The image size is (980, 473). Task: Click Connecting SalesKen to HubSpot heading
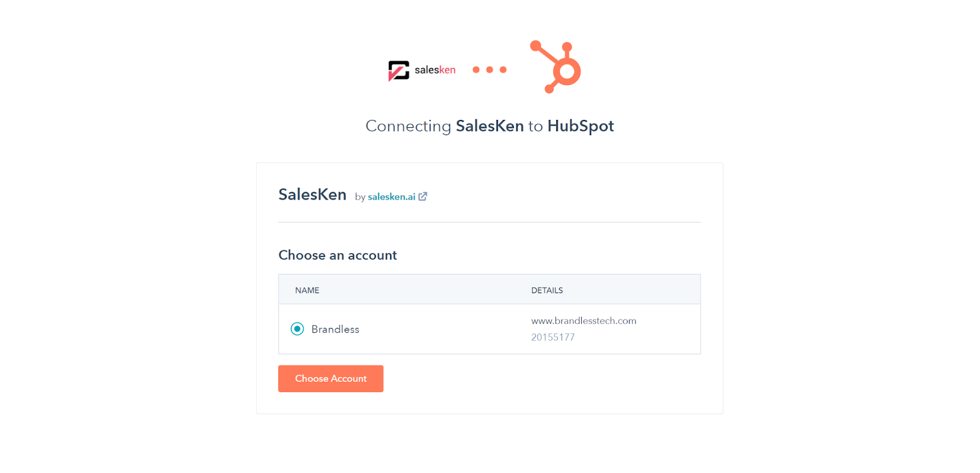pos(489,126)
